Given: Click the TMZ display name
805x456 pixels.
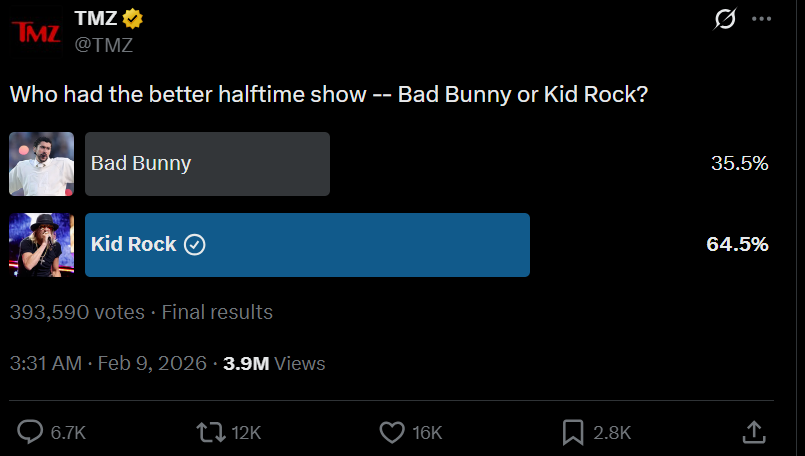Looking at the screenshot, I should (96, 18).
